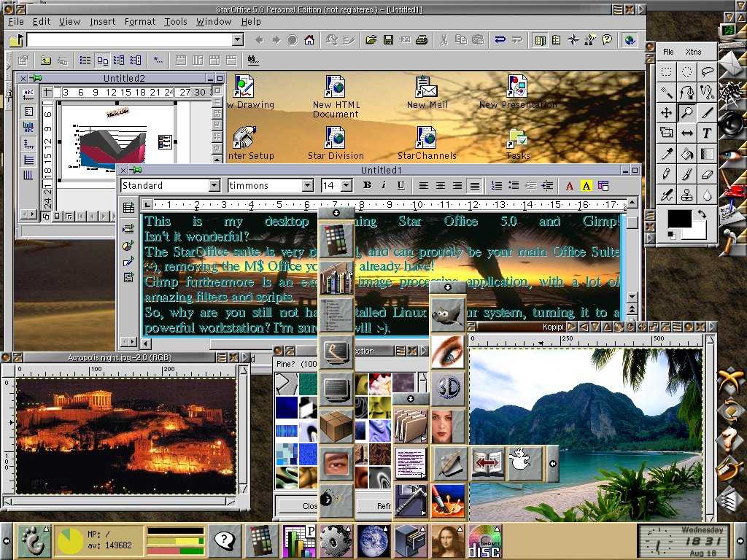Select the Bezier path tool in GIMP toolbox
The image size is (747, 560).
(686, 92)
